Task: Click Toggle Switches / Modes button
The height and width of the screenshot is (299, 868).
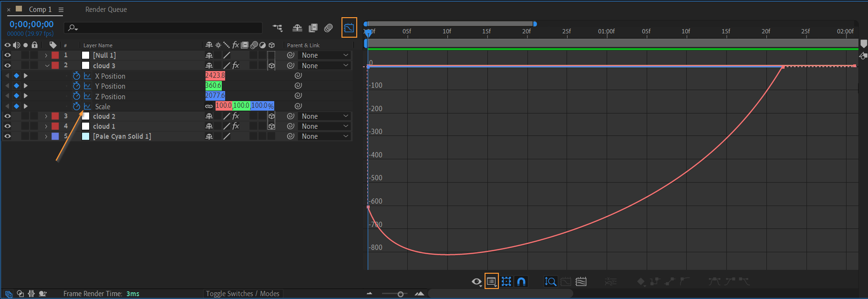Action: tap(243, 294)
